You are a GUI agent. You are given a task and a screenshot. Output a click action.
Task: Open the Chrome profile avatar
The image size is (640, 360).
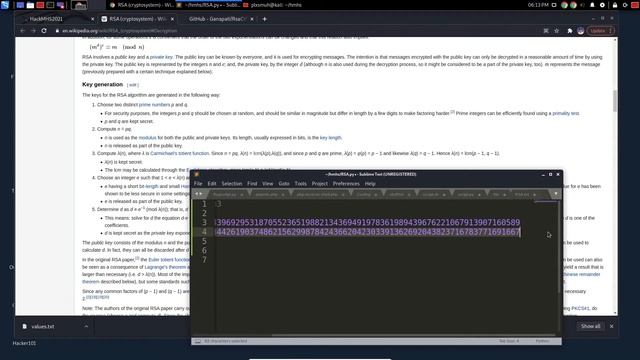580,31
